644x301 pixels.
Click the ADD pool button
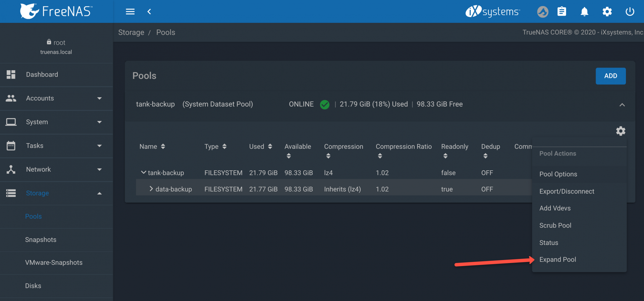pos(610,76)
